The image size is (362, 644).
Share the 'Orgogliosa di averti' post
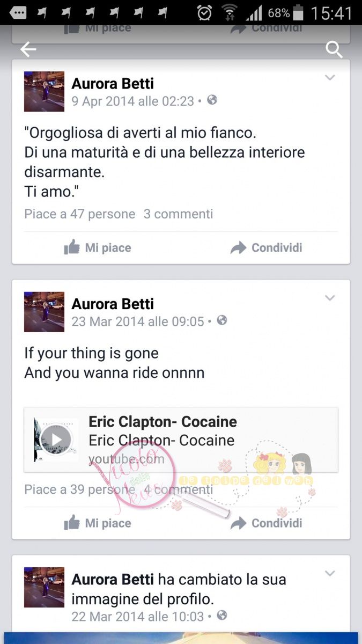pos(267,247)
